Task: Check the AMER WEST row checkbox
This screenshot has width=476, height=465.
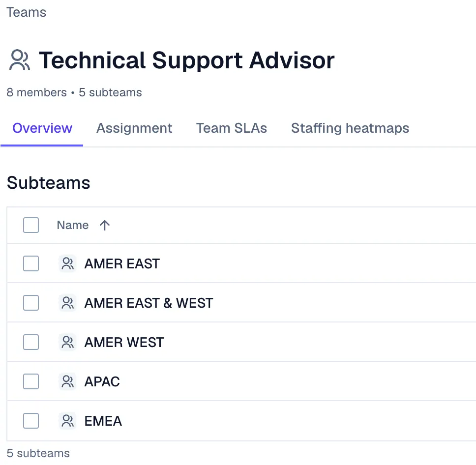Action: (31, 342)
